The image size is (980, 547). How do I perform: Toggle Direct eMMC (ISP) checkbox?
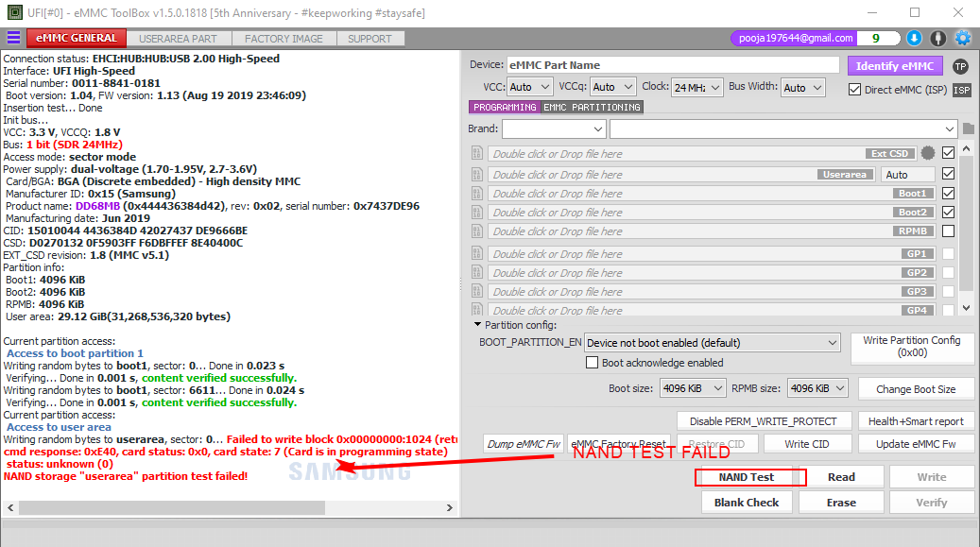click(854, 90)
